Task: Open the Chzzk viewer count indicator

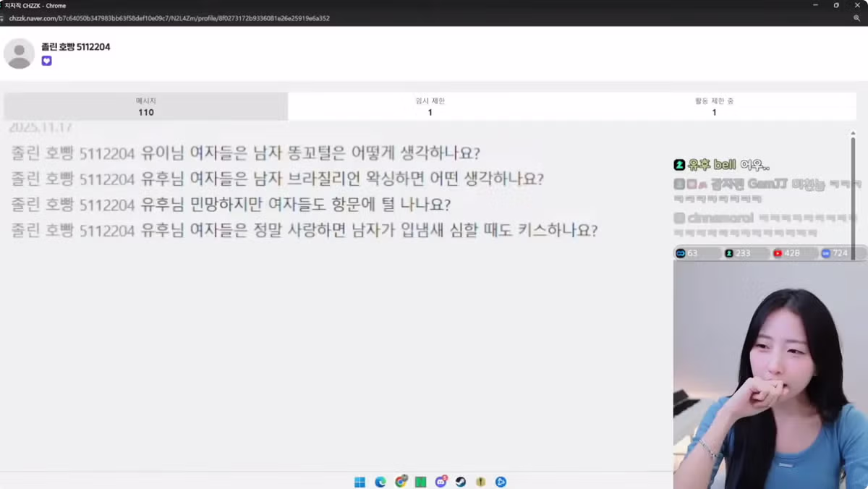Action: click(728, 252)
